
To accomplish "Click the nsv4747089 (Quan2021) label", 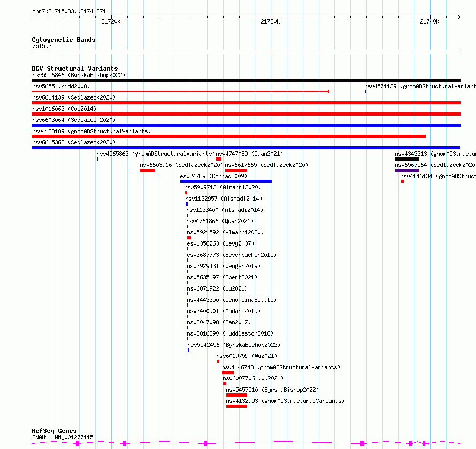I will click(249, 154).
